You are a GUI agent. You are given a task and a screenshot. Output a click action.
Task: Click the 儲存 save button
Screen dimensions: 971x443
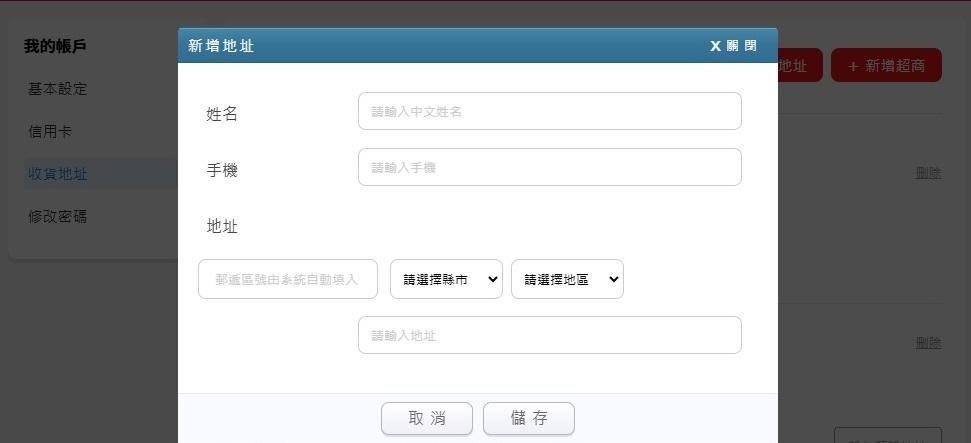click(x=529, y=418)
